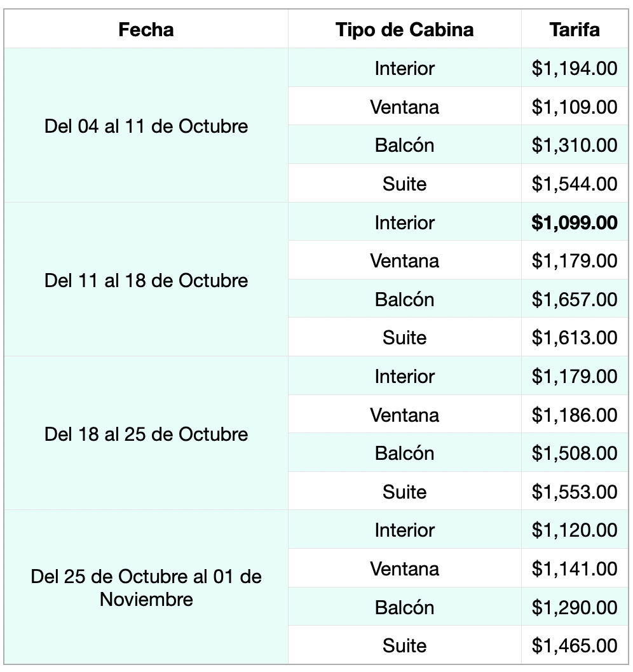The image size is (633, 672).
Task: Select the $1,544.00 Suite fare cell
Action: tap(575, 183)
